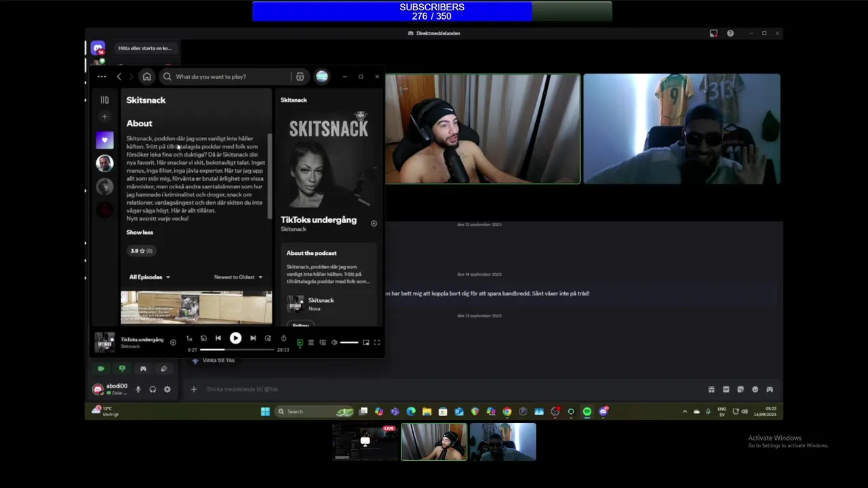The height and width of the screenshot is (488, 868).
Task: Open sleep timer
Action: tap(283, 338)
